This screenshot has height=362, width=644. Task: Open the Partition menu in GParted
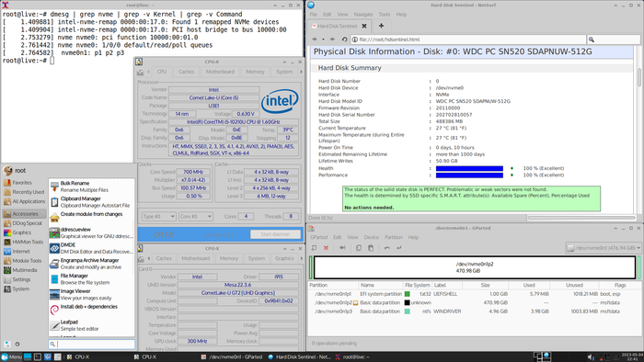coord(394,237)
